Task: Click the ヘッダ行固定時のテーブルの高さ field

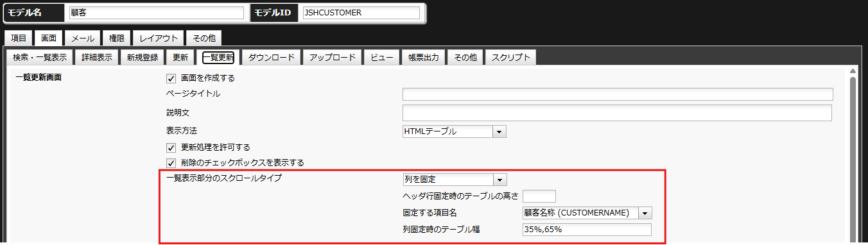Action: [539, 196]
